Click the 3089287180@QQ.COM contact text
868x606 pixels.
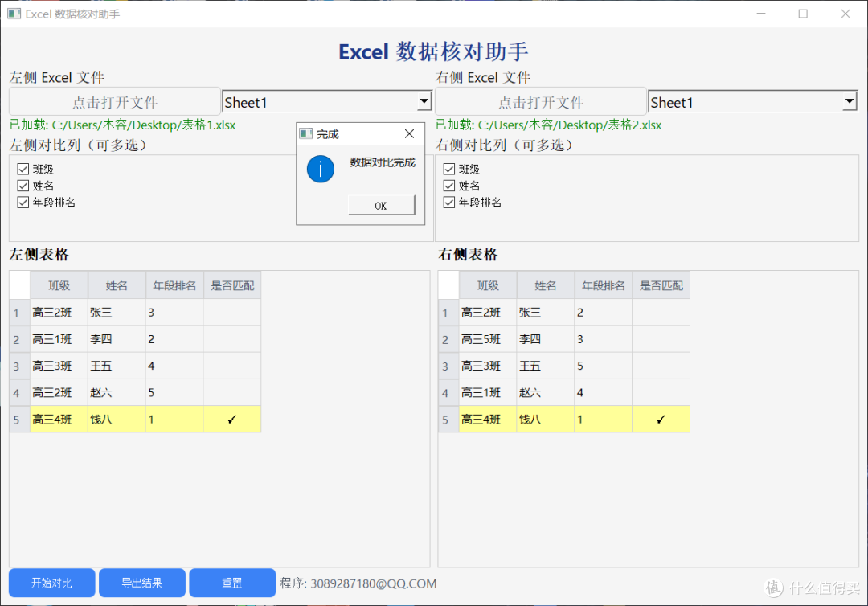point(374,583)
